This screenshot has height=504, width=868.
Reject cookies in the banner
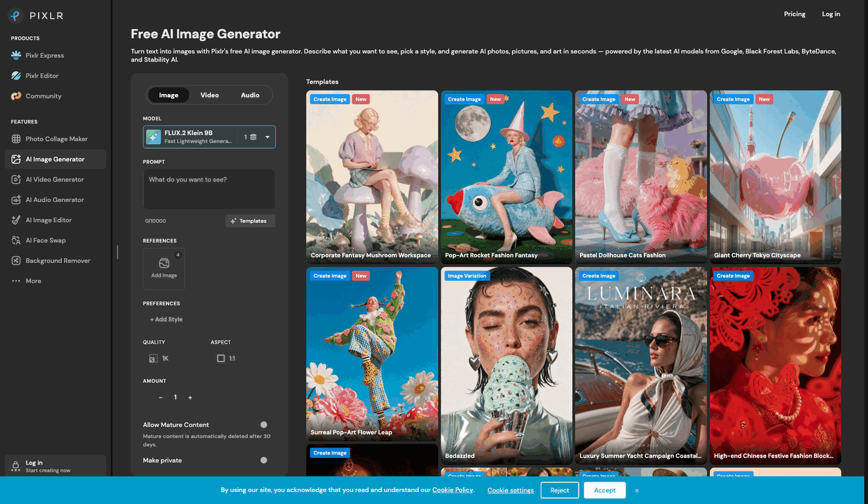pos(559,490)
